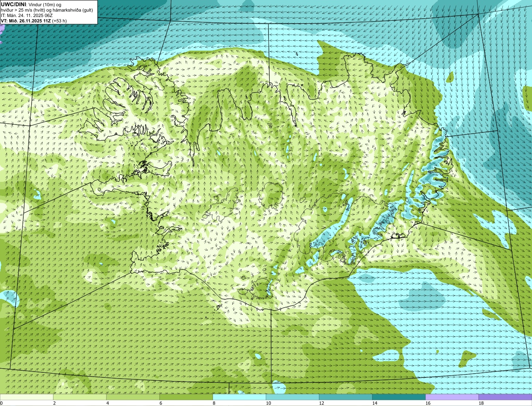Click the "VT: Mið. 26.11.2025 11Z" valid time
Image resolution: width=532 pixels, height=406 pixels.
point(25,21)
